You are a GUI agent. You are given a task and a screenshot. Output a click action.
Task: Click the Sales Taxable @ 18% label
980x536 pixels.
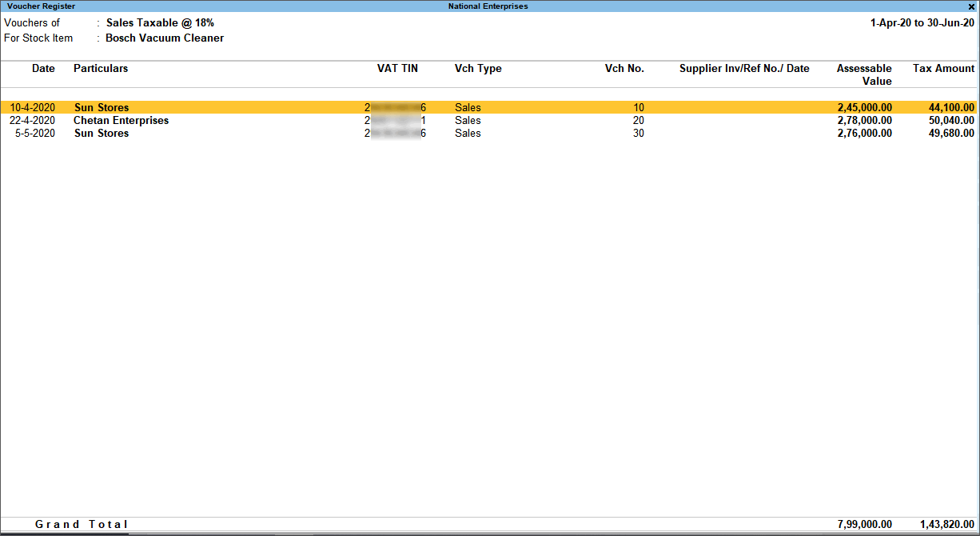(x=160, y=23)
